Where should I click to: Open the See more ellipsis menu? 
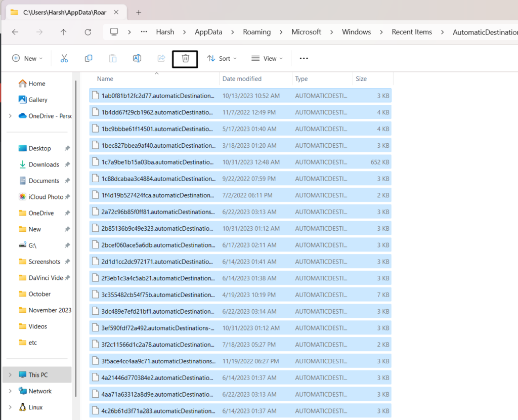pos(304,59)
